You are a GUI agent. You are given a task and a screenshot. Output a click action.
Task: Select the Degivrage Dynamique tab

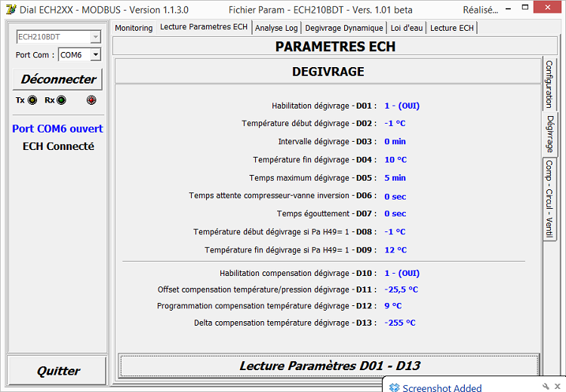343,28
